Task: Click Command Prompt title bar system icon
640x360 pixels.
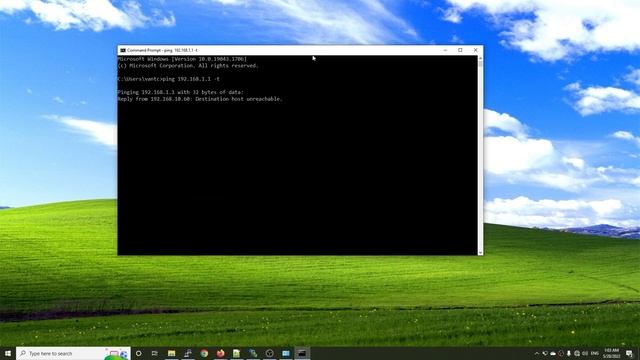Action: point(122,50)
